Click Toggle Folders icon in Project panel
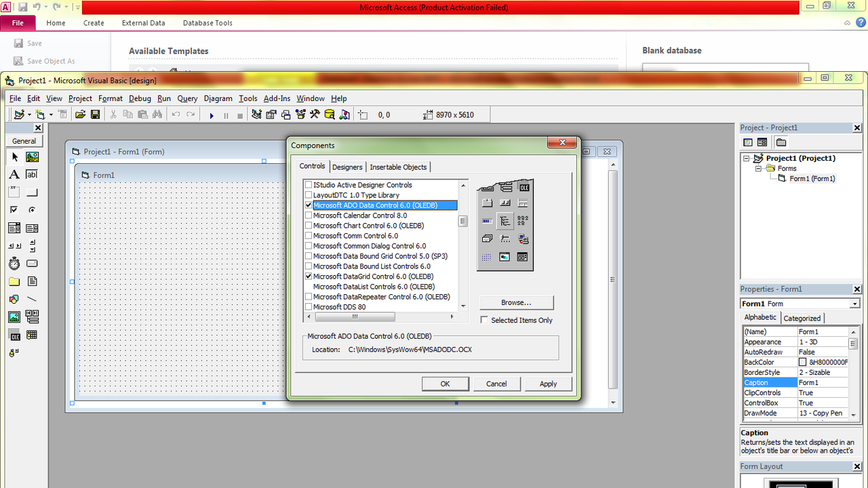Screen dimensions: 868x488 point(781,142)
